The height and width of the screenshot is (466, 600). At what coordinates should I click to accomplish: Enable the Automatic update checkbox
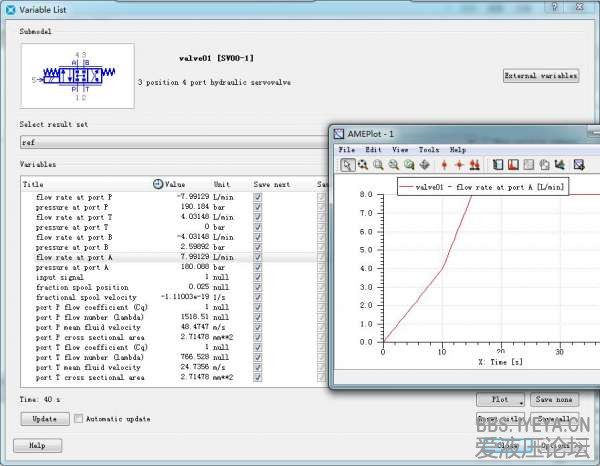[x=79, y=419]
